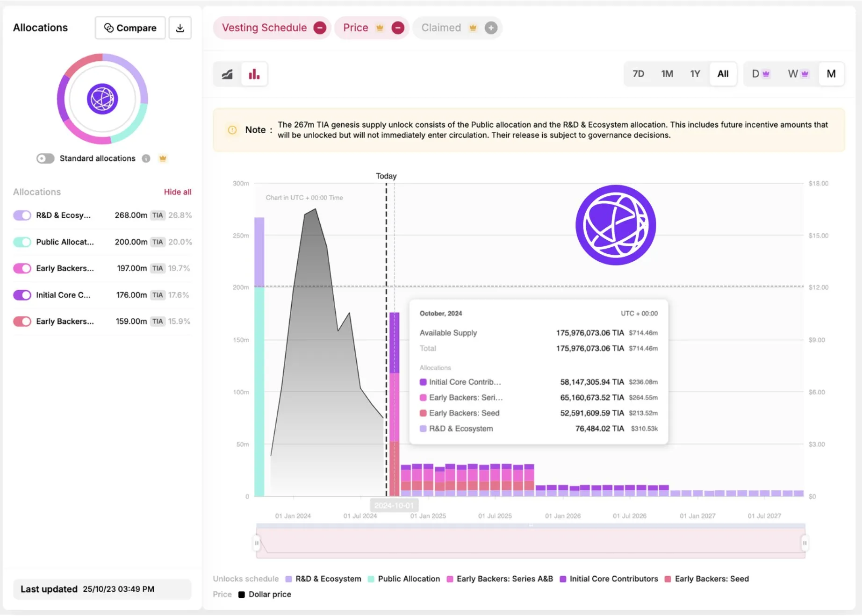Toggle off the Public Allocation row

tap(22, 242)
